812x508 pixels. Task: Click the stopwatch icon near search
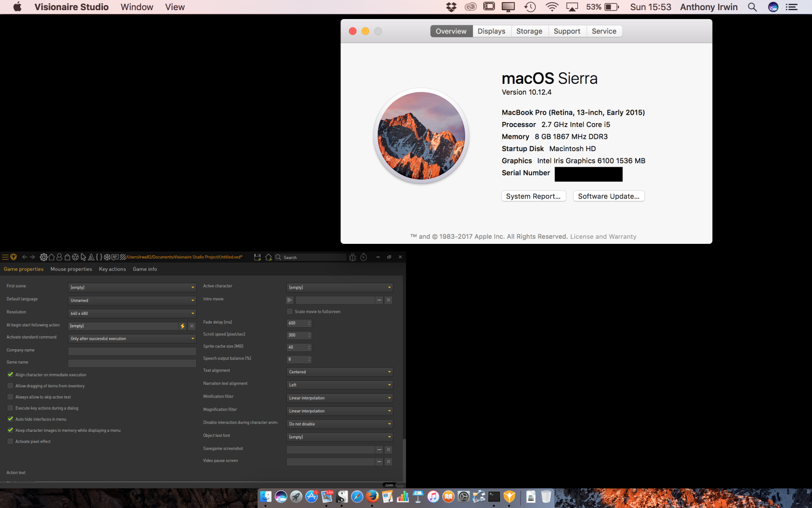(x=364, y=257)
